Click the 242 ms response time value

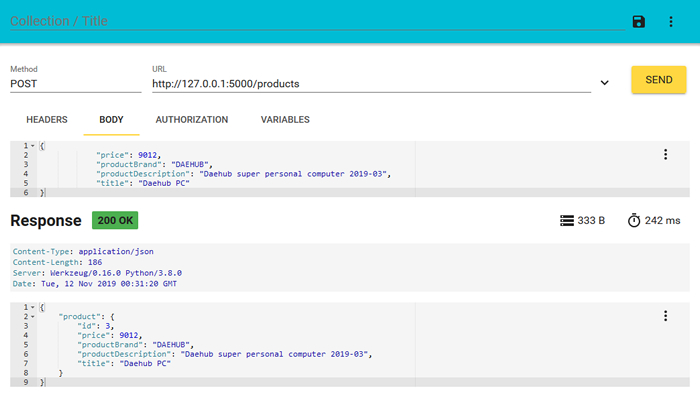(x=662, y=221)
